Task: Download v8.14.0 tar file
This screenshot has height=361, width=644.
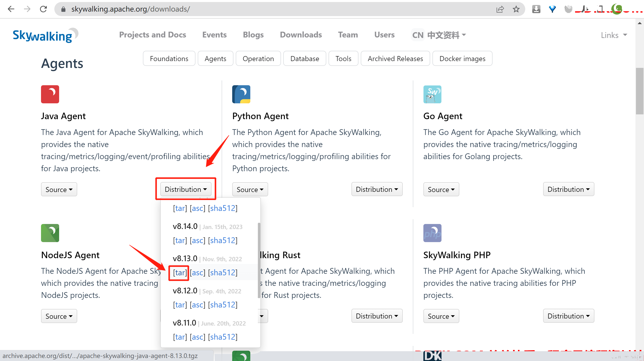Action: click(x=180, y=240)
